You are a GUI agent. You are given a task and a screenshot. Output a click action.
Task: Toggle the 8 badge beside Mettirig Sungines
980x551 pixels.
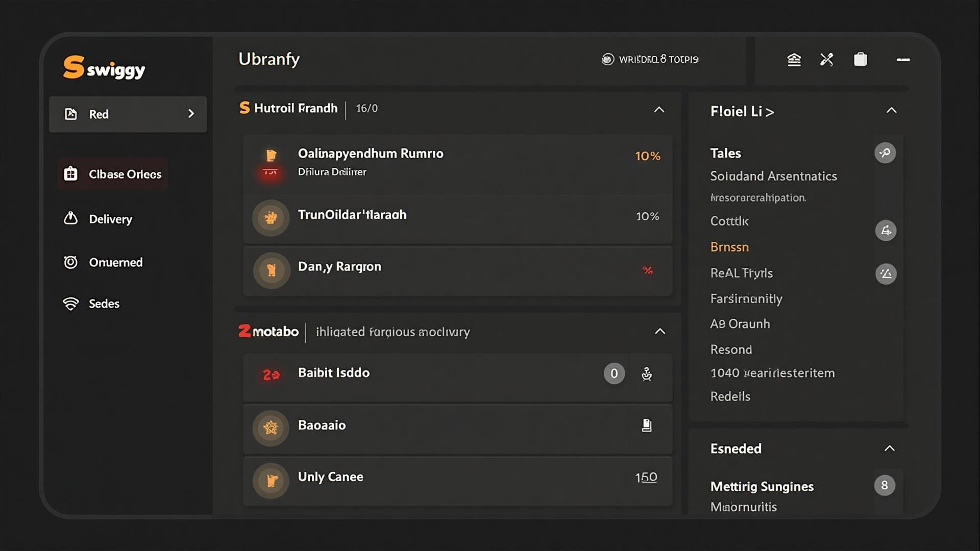tap(885, 485)
